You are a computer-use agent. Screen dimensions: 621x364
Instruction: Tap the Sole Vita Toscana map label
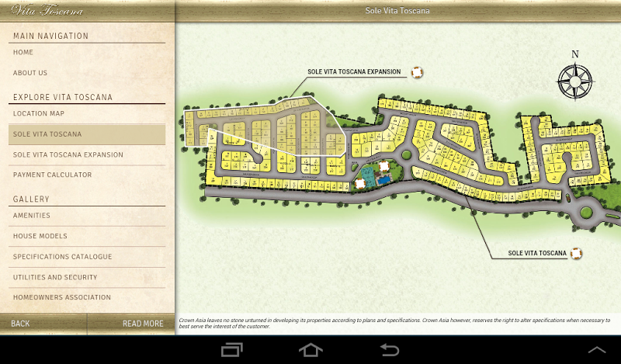(537, 253)
